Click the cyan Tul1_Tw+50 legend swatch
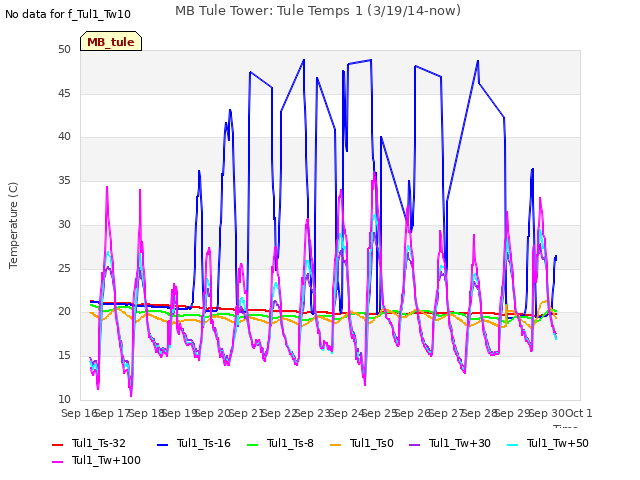 (x=512, y=444)
